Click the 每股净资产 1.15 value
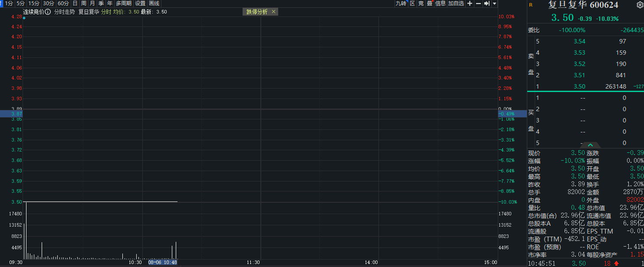 [x=637, y=254]
